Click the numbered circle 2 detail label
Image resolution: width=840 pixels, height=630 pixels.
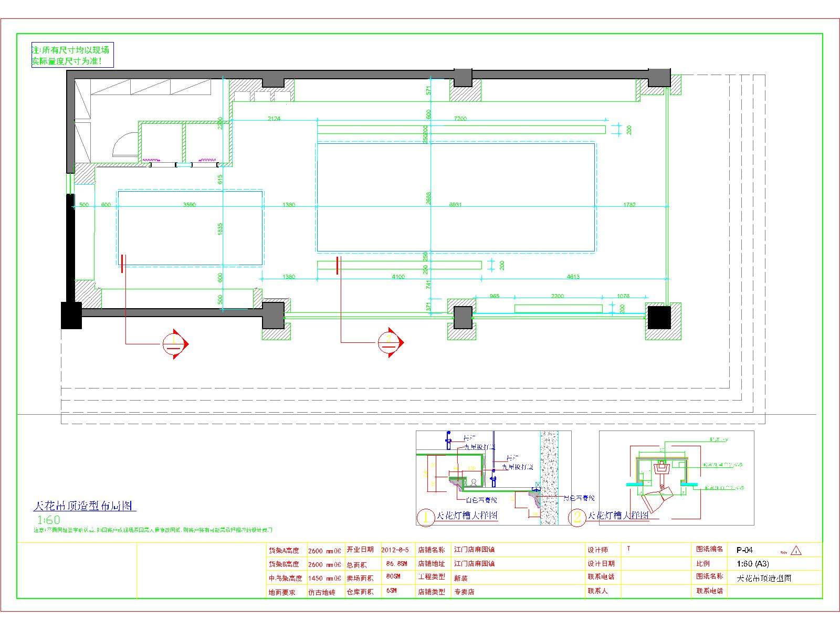coord(577,517)
